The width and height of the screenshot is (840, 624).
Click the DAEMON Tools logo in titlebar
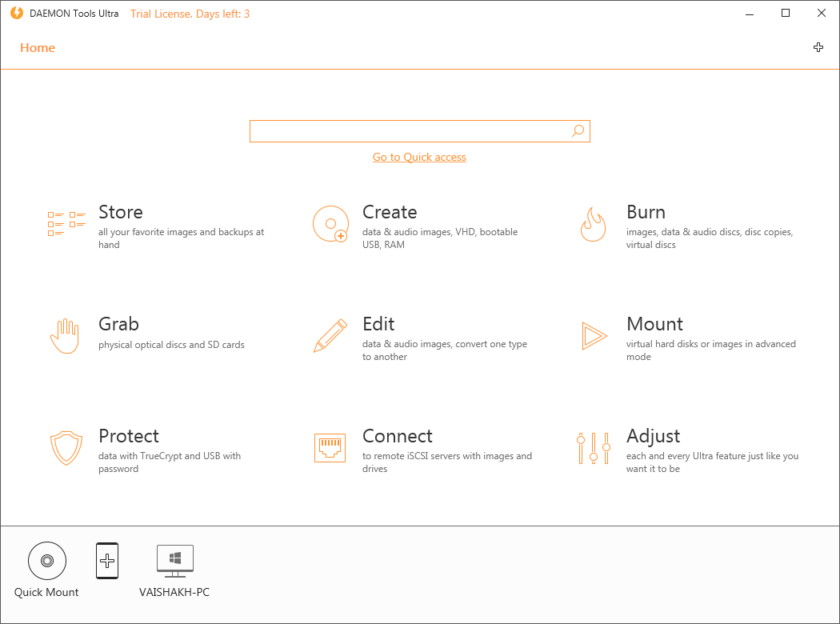[13, 13]
